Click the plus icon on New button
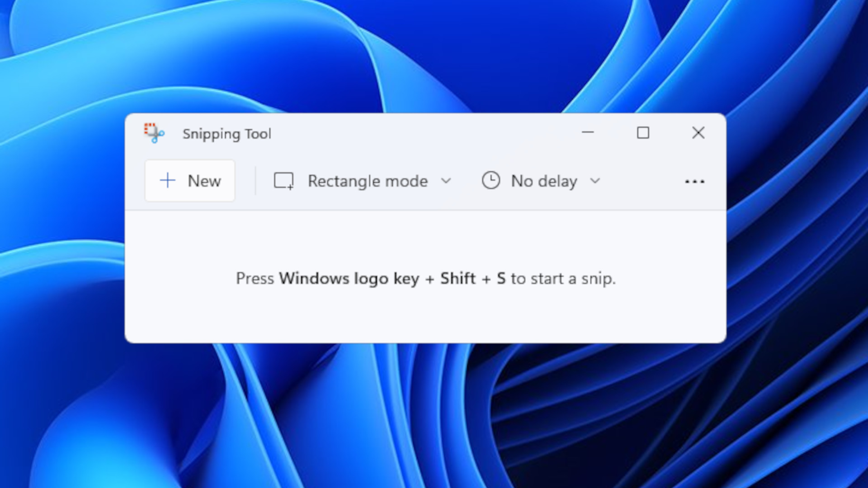 [167, 181]
